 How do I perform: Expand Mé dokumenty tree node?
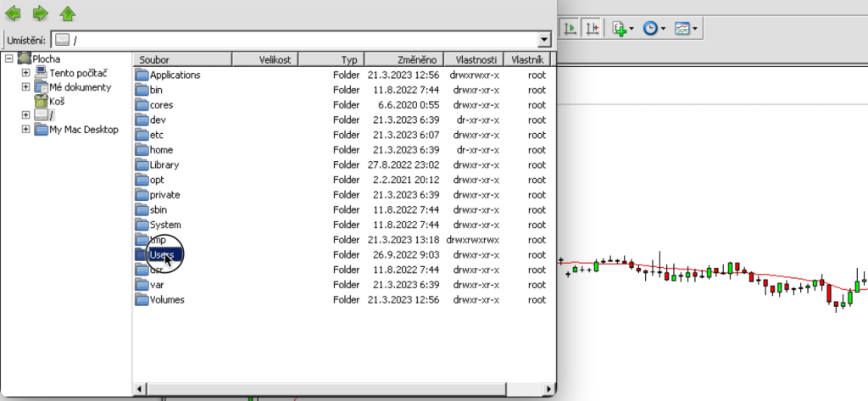pyautogui.click(x=25, y=87)
